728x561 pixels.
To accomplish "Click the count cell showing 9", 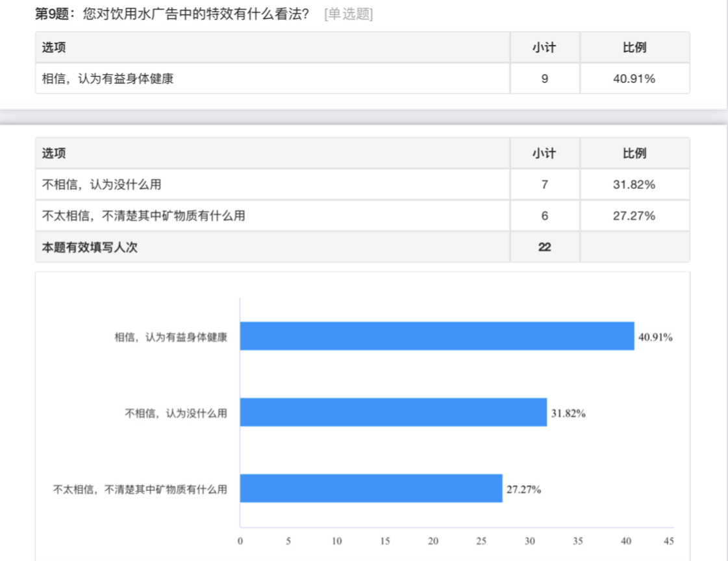I will pos(544,79).
